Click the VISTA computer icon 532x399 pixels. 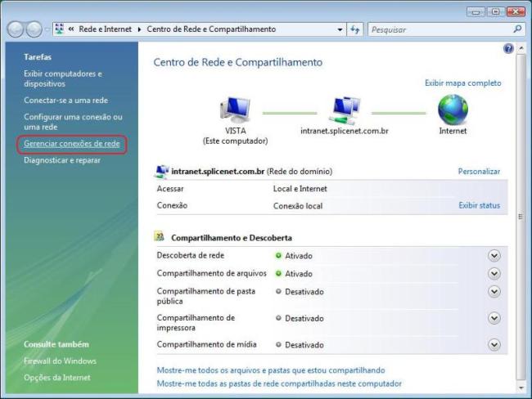tap(236, 110)
